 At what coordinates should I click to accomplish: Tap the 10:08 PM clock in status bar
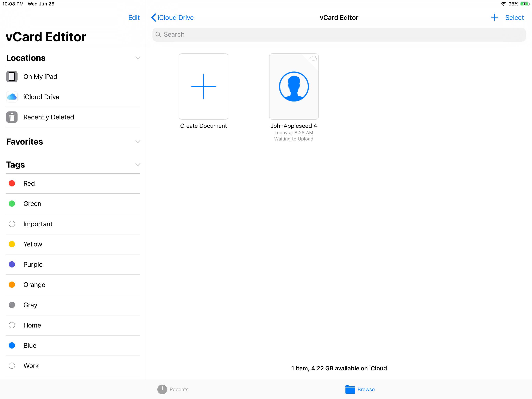13,4
